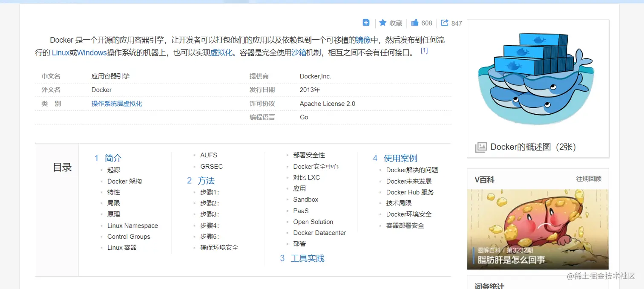
Task: Go to the Open Solution entry
Action: pos(313,222)
